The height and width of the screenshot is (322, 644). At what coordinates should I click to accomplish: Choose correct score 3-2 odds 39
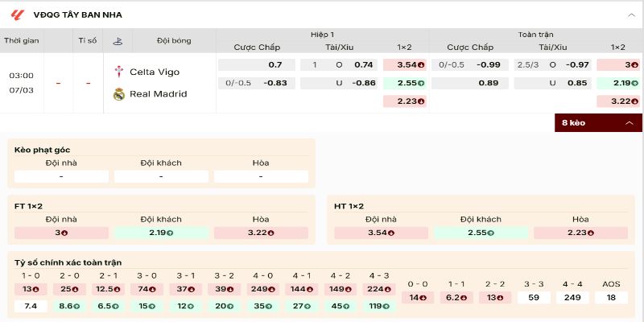click(x=225, y=289)
